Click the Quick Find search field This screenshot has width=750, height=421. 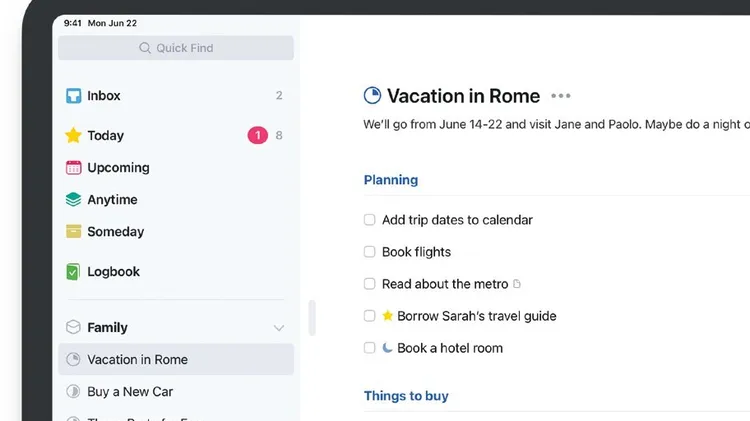176,48
